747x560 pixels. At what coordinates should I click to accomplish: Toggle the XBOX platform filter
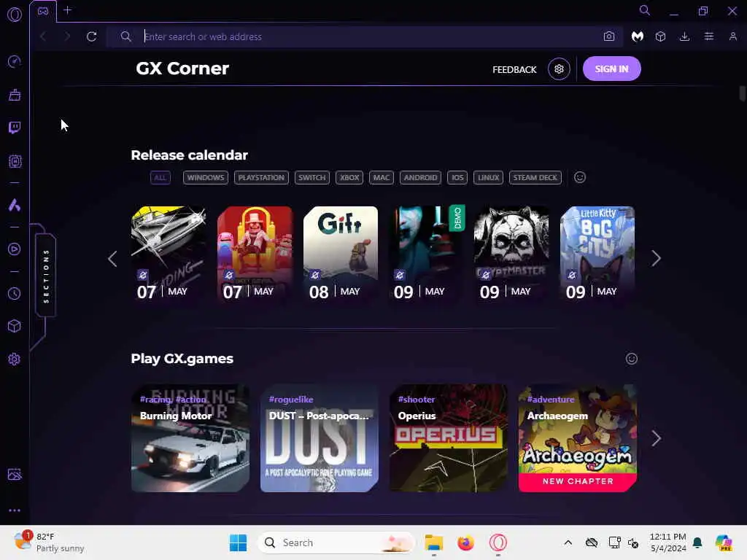tap(349, 178)
